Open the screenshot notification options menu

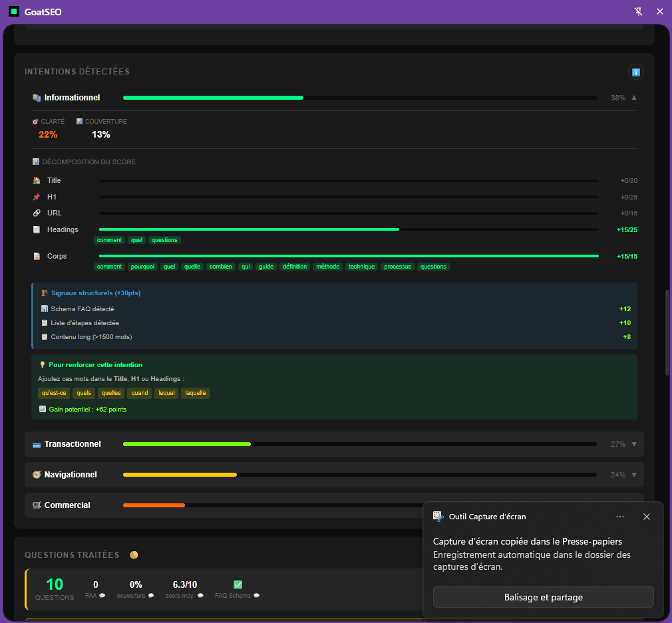(619, 517)
